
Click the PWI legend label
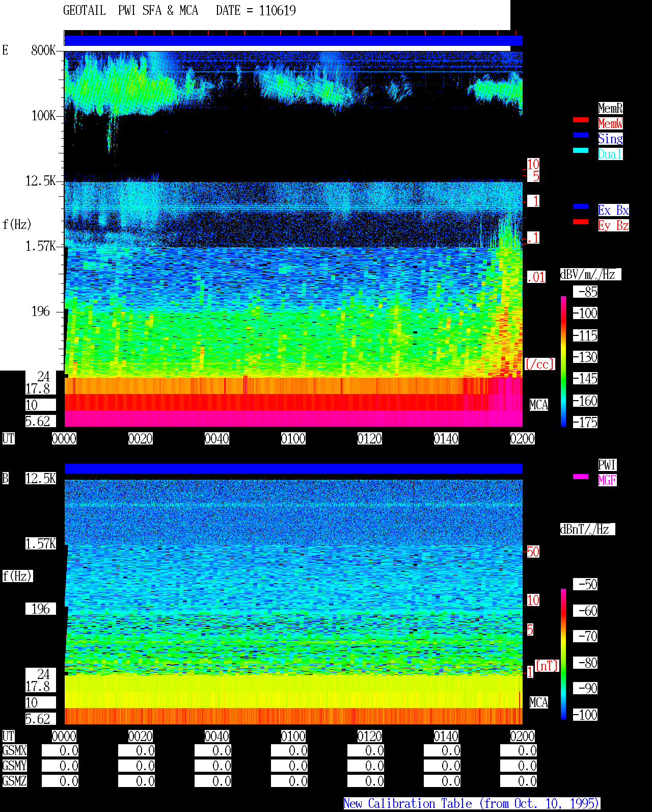click(x=607, y=465)
